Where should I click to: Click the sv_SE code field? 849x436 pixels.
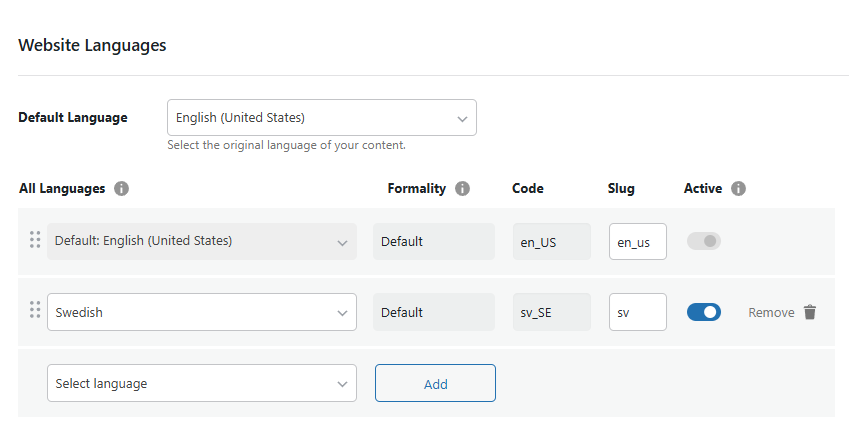tap(552, 312)
